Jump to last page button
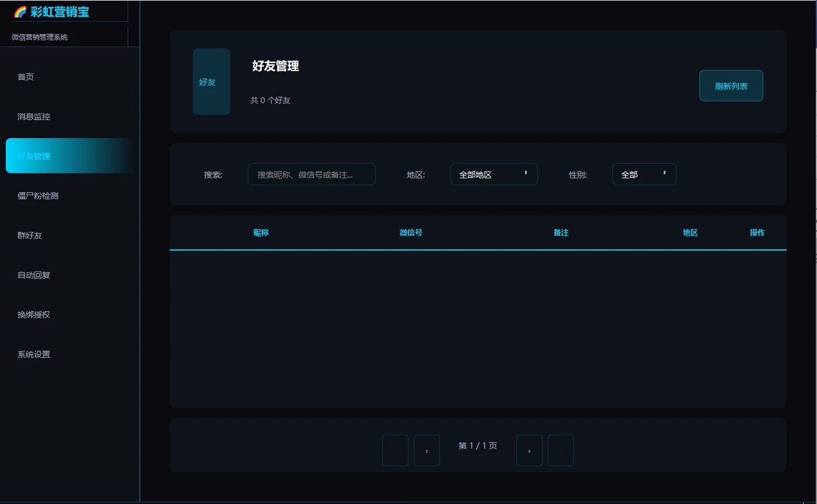 tap(561, 450)
